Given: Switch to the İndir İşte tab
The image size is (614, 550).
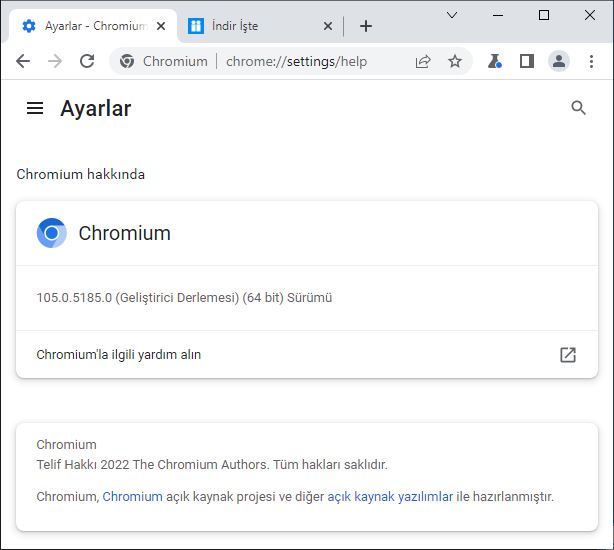Looking at the screenshot, I should [x=260, y=26].
